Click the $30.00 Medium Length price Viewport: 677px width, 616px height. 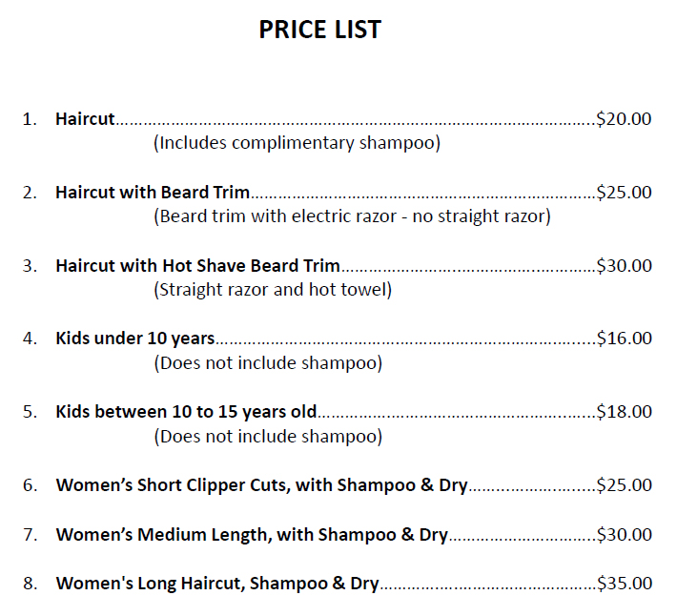[624, 534]
